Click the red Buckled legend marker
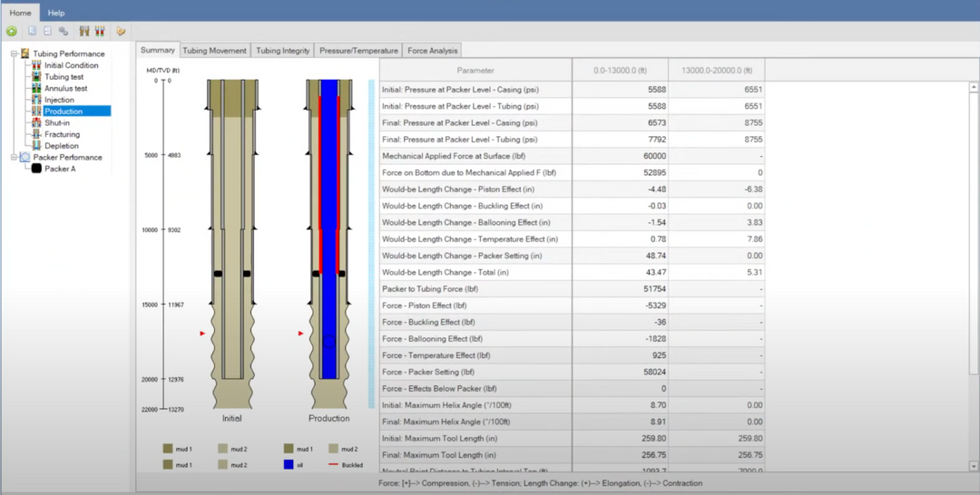The width and height of the screenshot is (980, 495). click(333, 465)
